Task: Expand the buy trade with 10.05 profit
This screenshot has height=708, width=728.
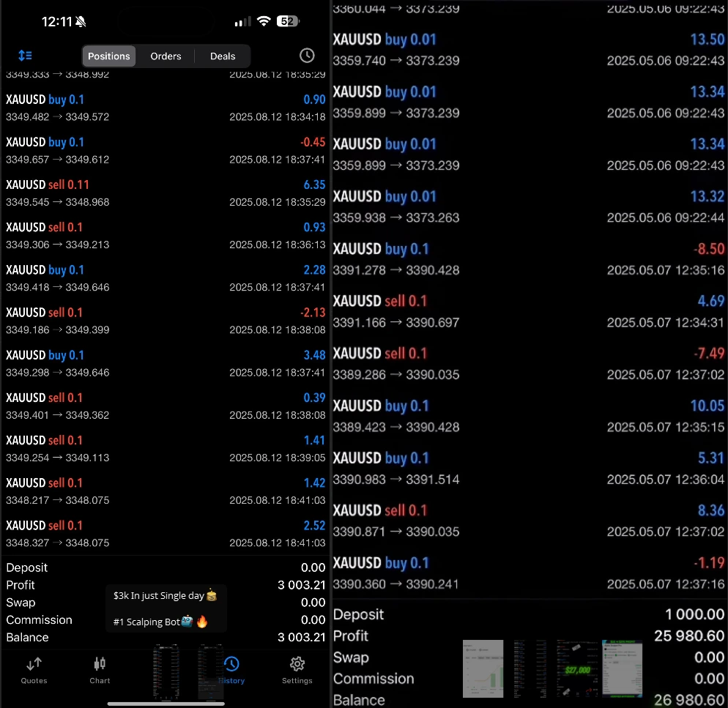Action: point(528,415)
